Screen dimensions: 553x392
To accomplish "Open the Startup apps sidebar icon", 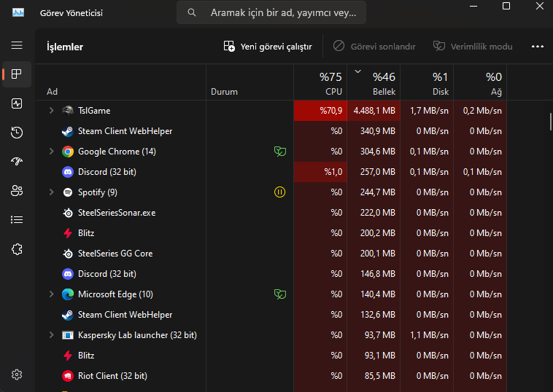I will pyautogui.click(x=17, y=162).
